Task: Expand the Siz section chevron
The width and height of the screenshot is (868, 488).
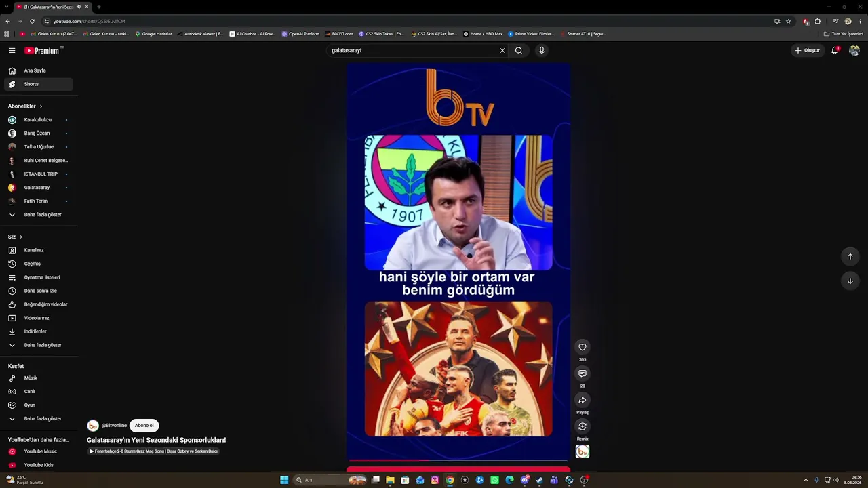Action: pyautogui.click(x=21, y=237)
